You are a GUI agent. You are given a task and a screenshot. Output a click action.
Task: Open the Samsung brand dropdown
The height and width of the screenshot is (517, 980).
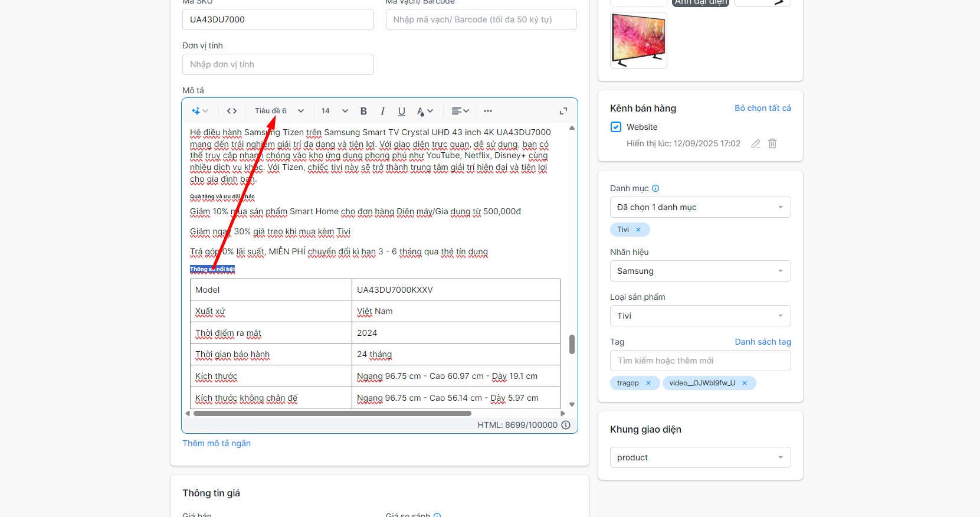(x=700, y=271)
